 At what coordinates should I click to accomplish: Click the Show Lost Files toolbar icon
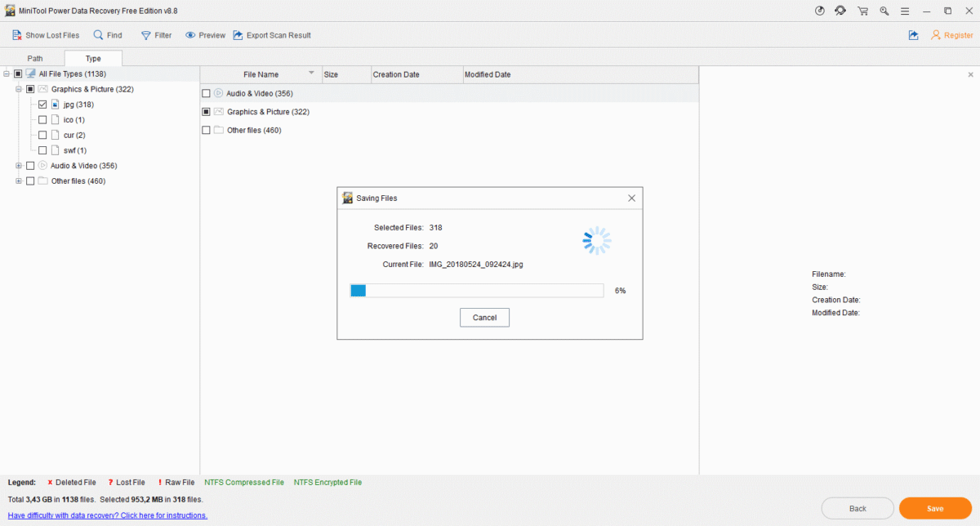(x=16, y=35)
